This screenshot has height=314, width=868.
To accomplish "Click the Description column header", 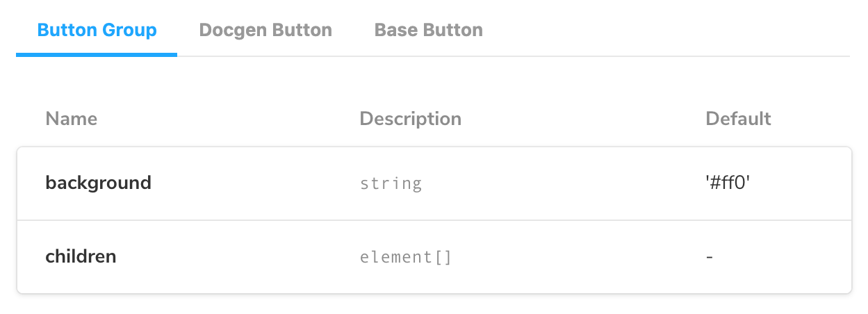I will point(410,119).
